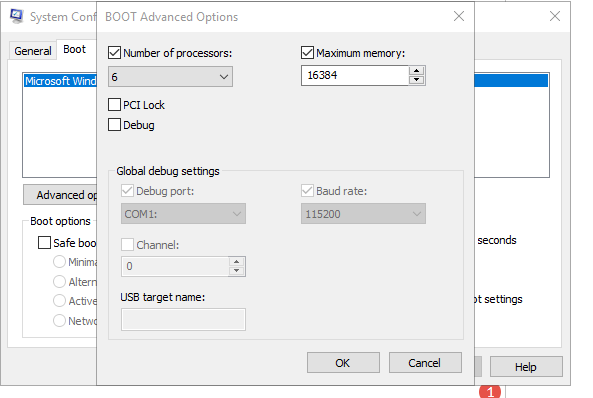593x398 pixels.
Task: Click the Cancel button
Action: (425, 363)
